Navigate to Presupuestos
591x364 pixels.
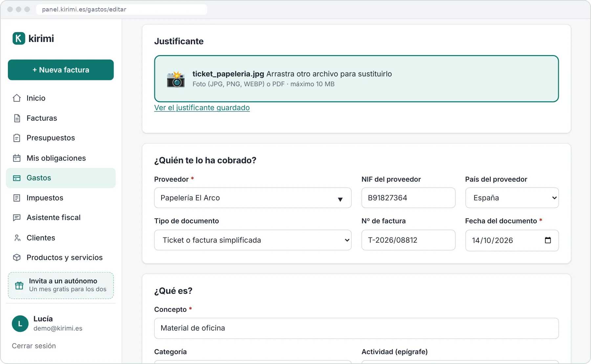click(61, 138)
